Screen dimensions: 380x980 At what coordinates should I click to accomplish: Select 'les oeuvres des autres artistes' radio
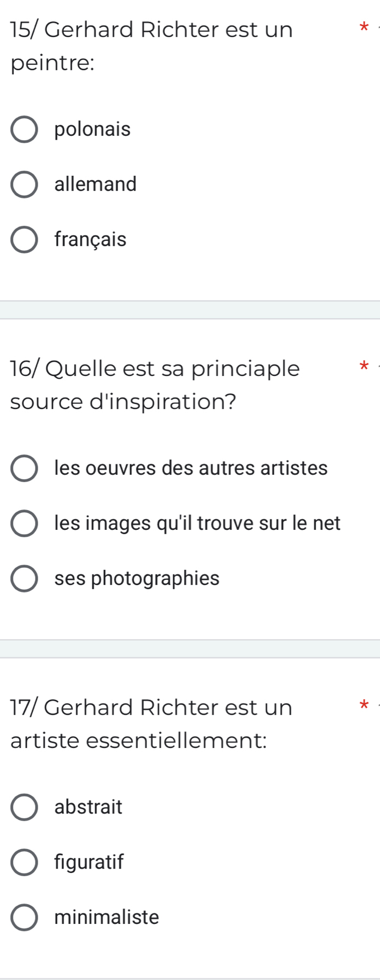pos(24,468)
